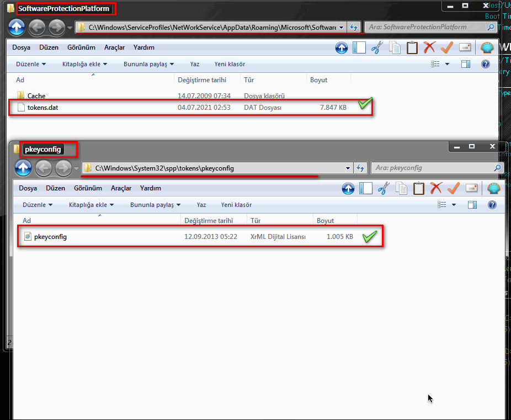
Task: Go back in the pkeyconfig window
Action: point(44,168)
